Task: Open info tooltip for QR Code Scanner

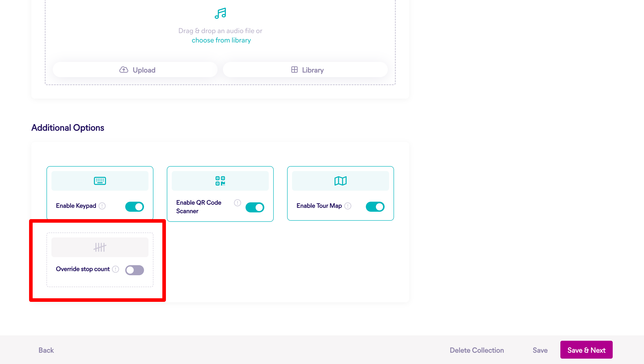Action: [237, 203]
